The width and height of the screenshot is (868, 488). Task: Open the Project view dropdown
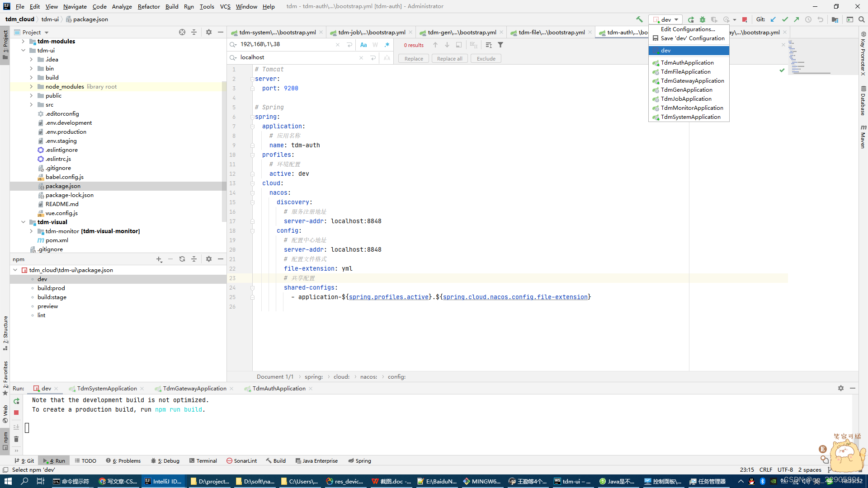pos(47,33)
